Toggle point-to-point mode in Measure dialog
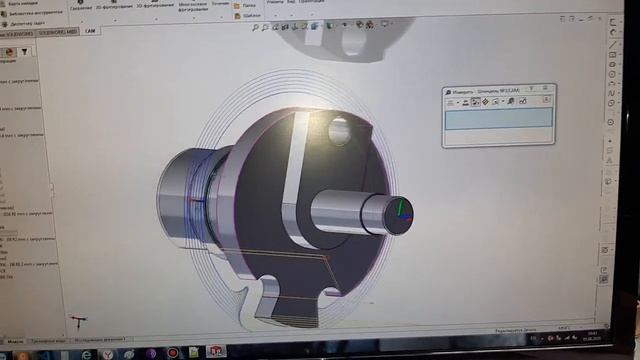The image size is (640, 360). click(x=476, y=102)
